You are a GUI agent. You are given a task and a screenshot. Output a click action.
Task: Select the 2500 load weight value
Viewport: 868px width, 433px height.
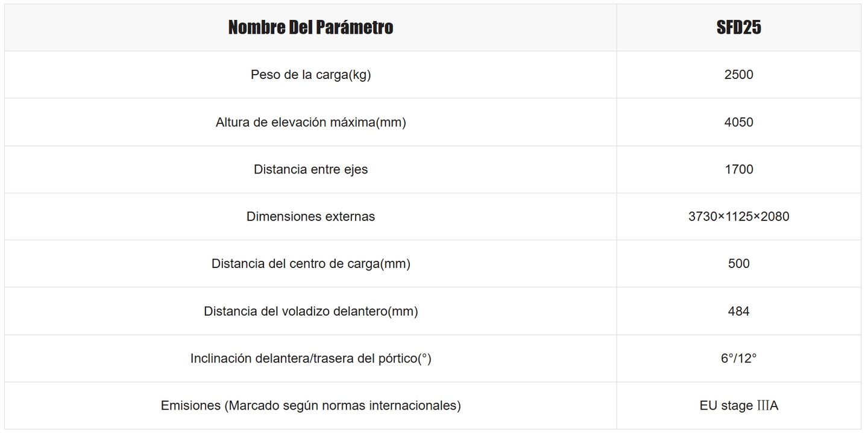[738, 75]
